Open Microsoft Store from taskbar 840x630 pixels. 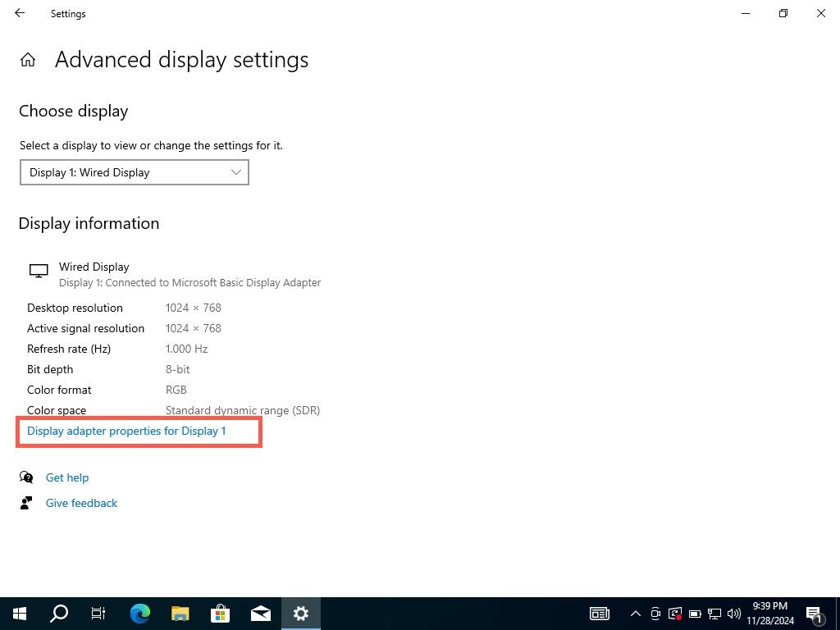click(x=220, y=614)
